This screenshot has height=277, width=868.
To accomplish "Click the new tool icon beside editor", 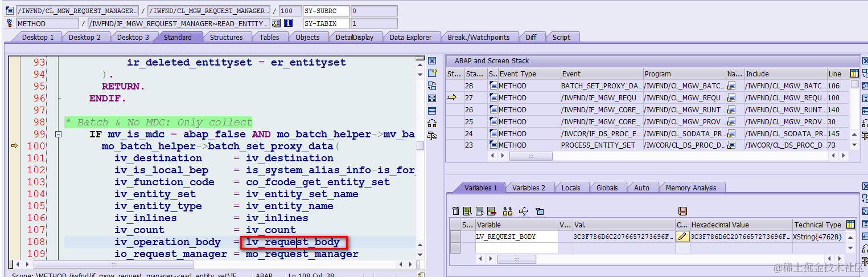I will coord(431,74).
